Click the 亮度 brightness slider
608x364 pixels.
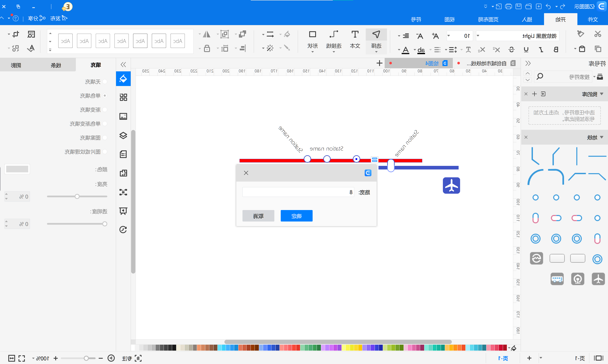77,196
